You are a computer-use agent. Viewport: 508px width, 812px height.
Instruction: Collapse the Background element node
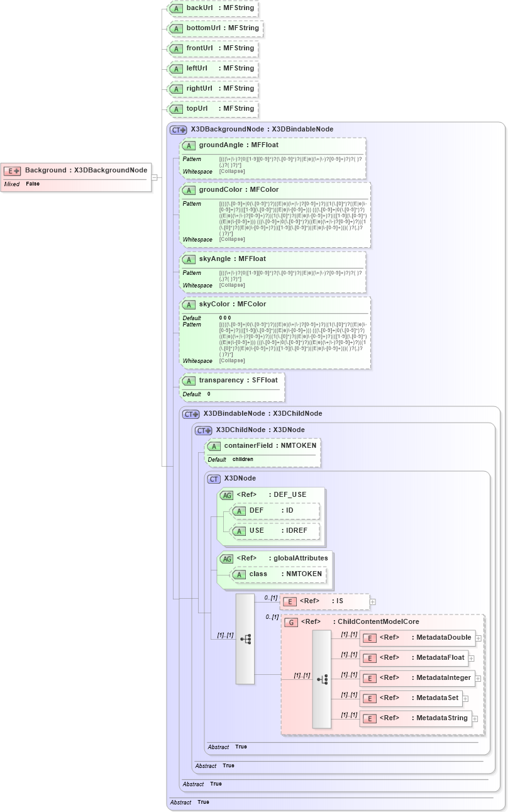(154, 177)
